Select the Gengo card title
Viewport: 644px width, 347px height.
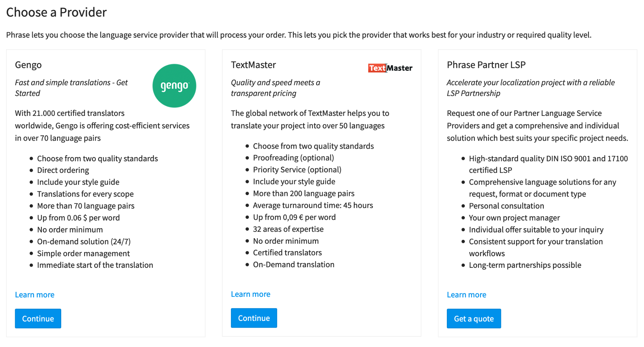28,65
